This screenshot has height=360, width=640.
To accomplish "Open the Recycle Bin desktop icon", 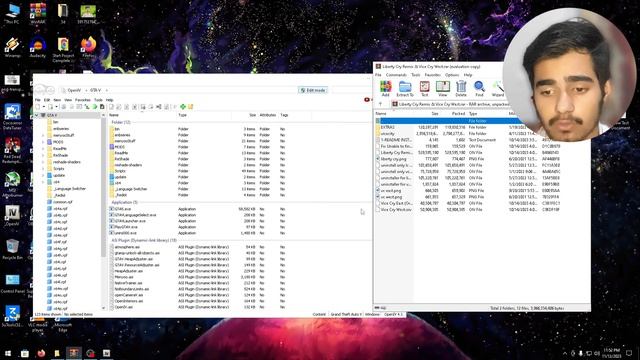I will [12, 249].
